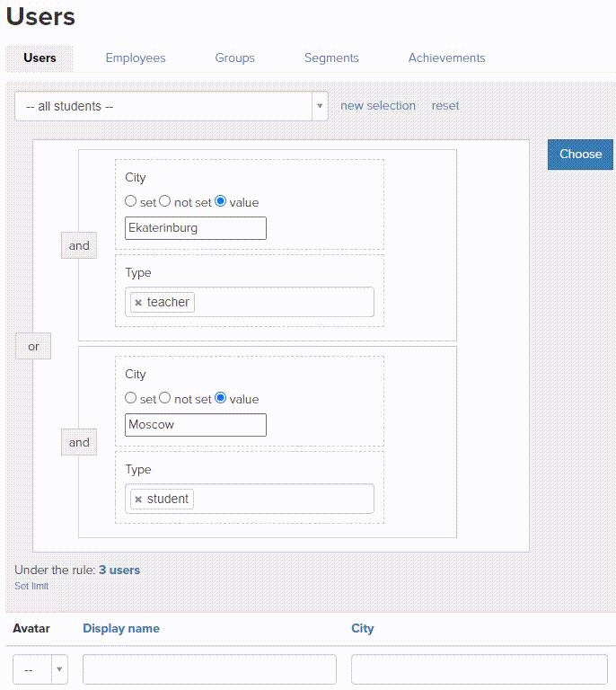Click the 'new selection' link
The height and width of the screenshot is (690, 616).
(x=378, y=106)
